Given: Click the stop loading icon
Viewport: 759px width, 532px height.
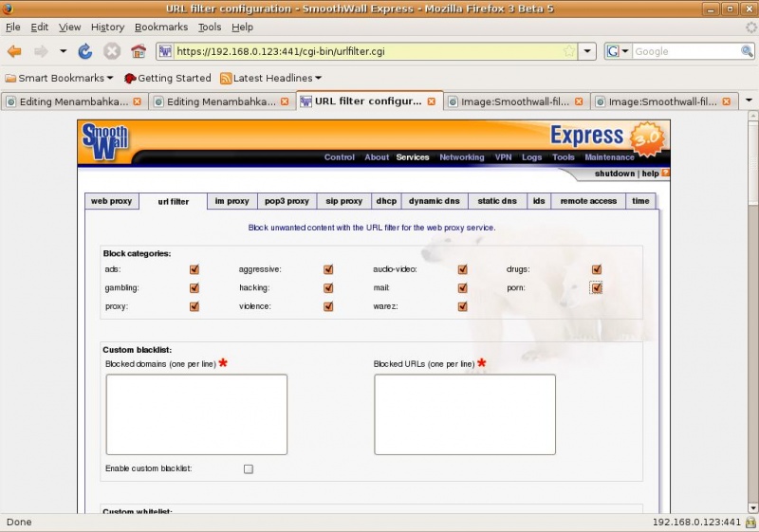Looking at the screenshot, I should (112, 51).
